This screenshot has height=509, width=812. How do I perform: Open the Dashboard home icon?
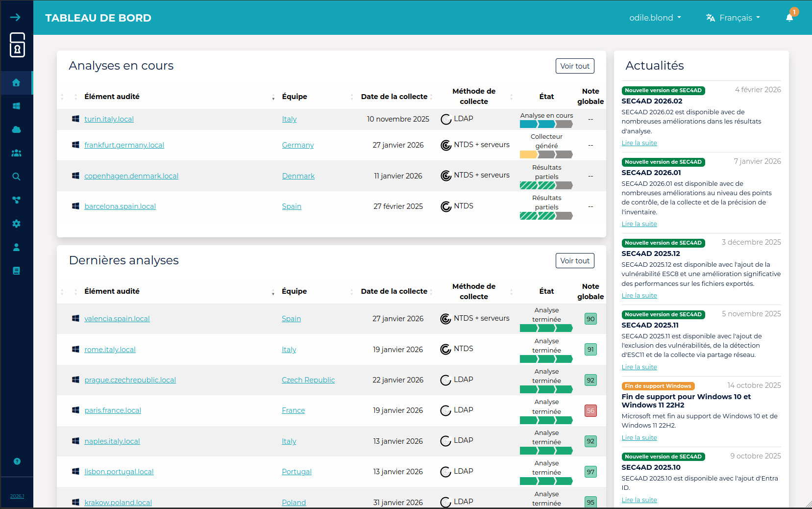click(17, 82)
